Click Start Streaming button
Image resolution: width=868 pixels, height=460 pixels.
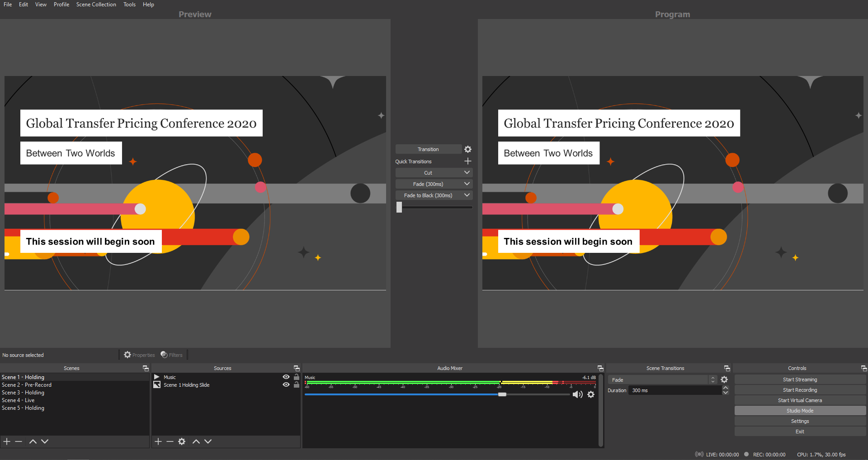point(800,379)
